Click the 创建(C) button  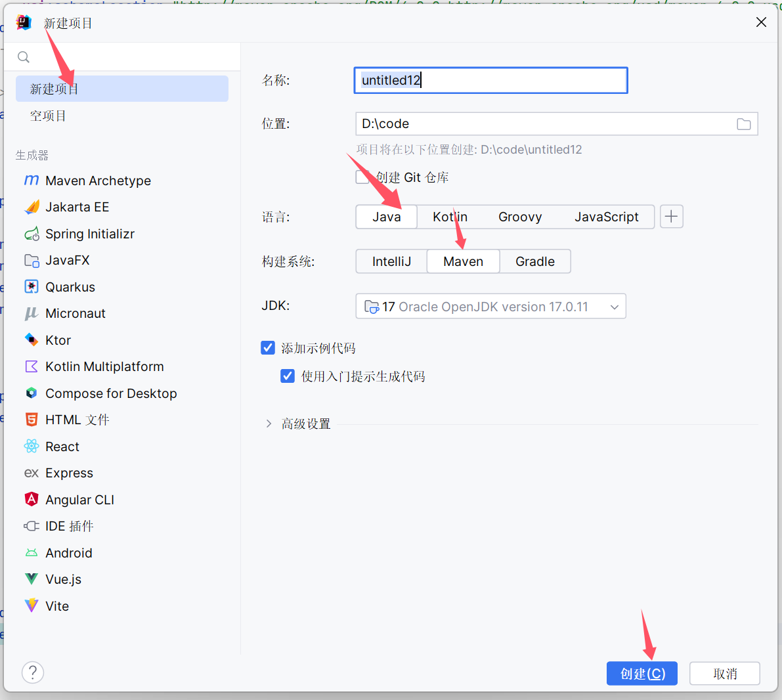tap(642, 674)
